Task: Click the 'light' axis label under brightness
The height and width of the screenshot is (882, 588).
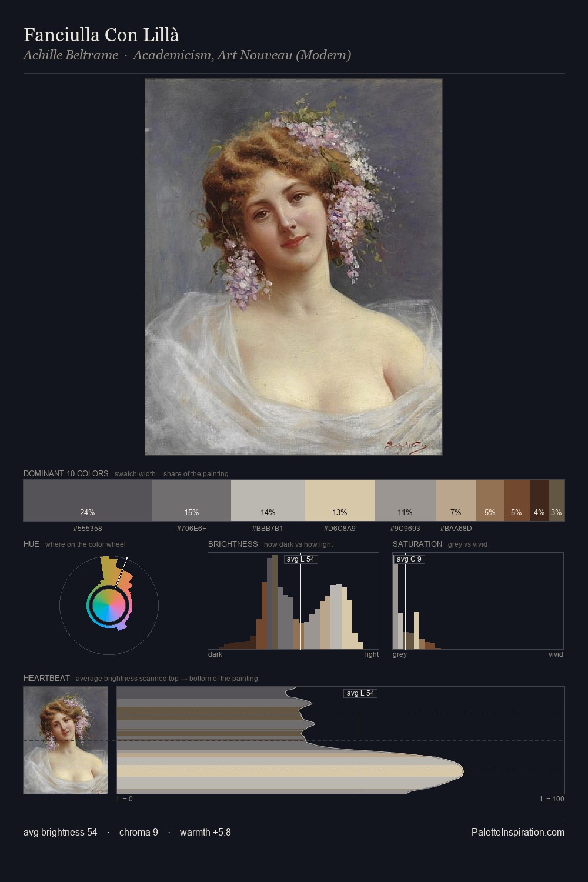Action: [372, 654]
